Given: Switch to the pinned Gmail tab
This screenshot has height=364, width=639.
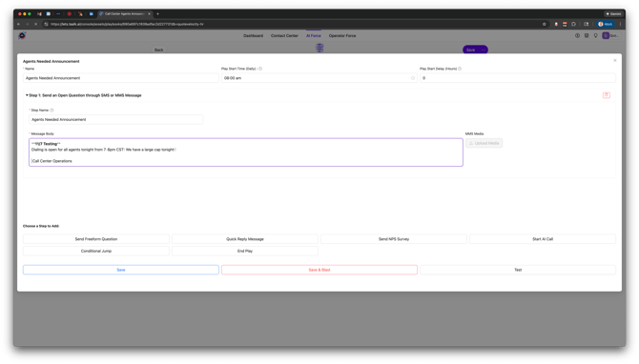Looking at the screenshot, I should pos(39,14).
